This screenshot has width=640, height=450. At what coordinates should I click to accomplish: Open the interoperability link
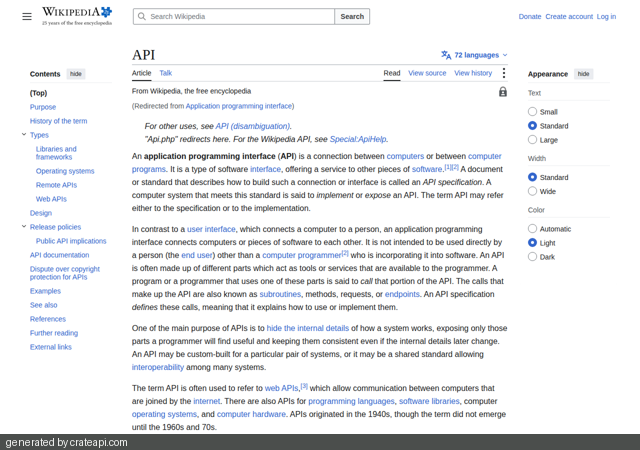tap(158, 367)
